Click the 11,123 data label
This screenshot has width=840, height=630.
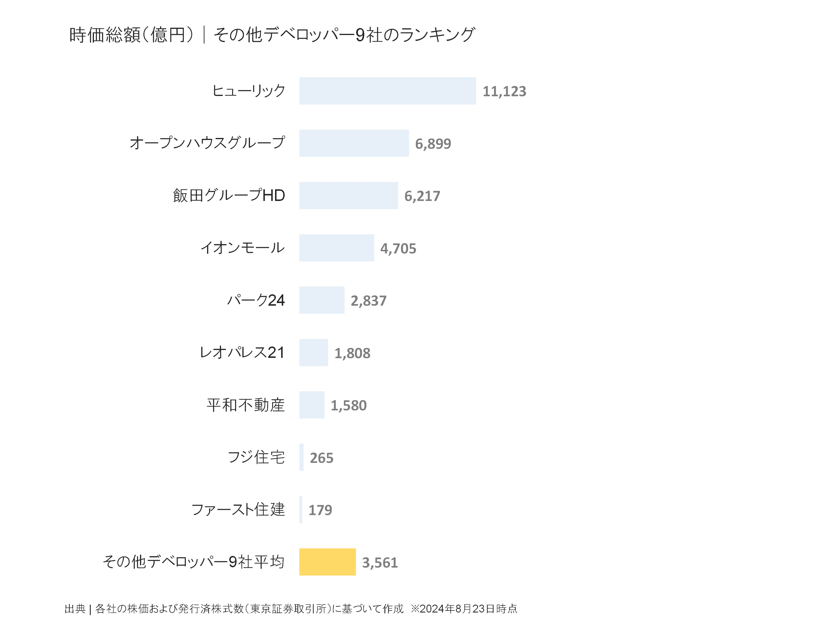click(504, 92)
